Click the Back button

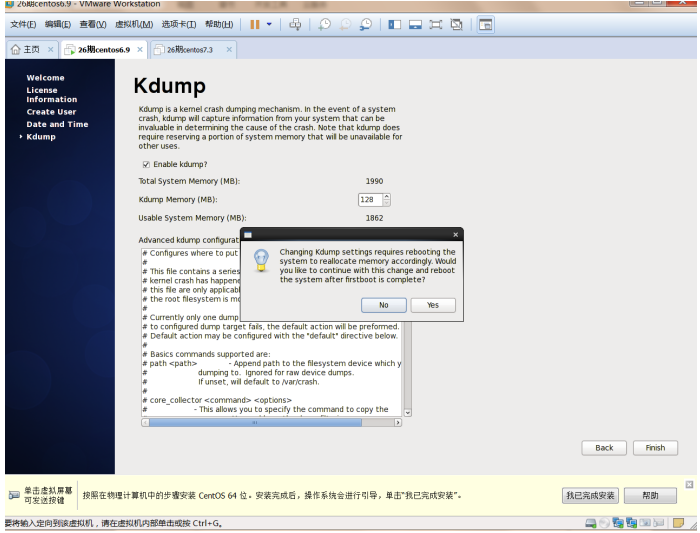coord(604,448)
